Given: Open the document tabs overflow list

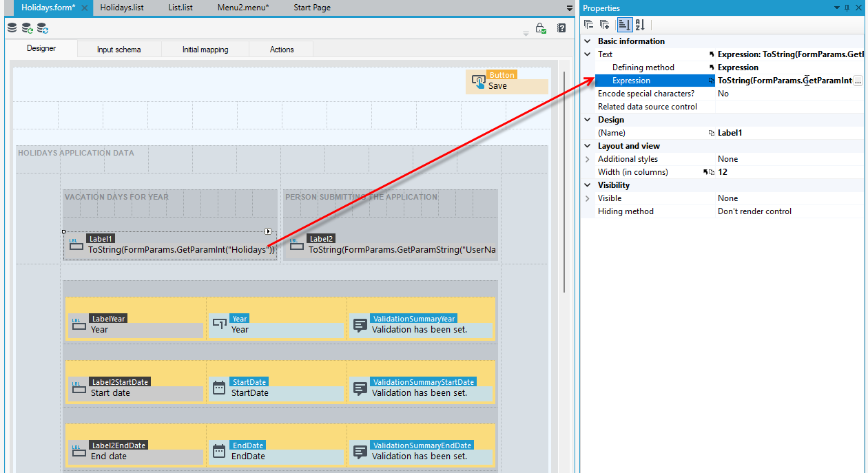Looking at the screenshot, I should [570, 8].
